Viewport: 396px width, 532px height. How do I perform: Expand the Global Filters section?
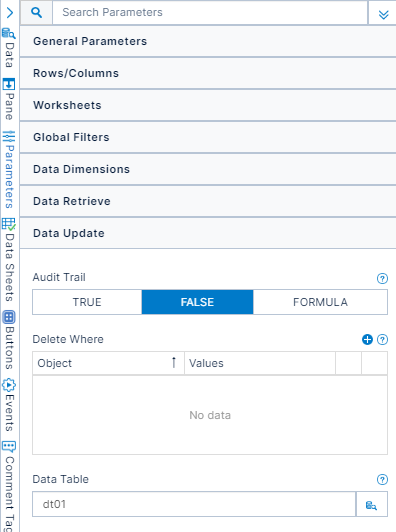point(208,137)
